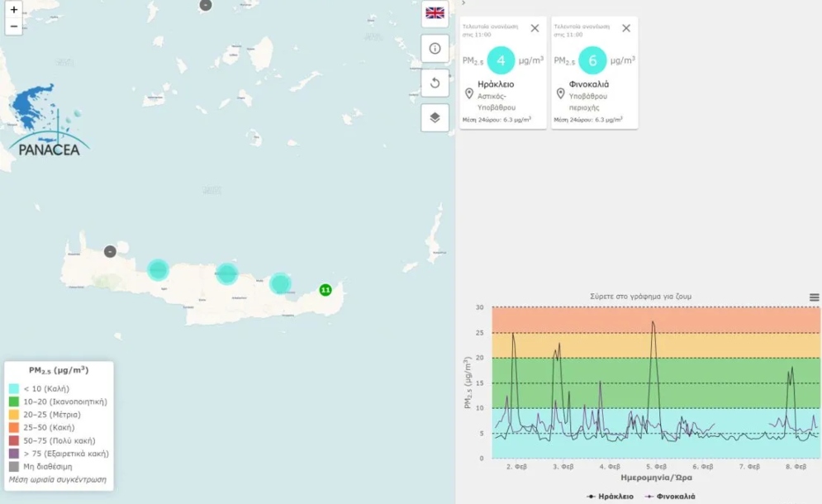Zoom out the map with minus button

pyautogui.click(x=14, y=26)
